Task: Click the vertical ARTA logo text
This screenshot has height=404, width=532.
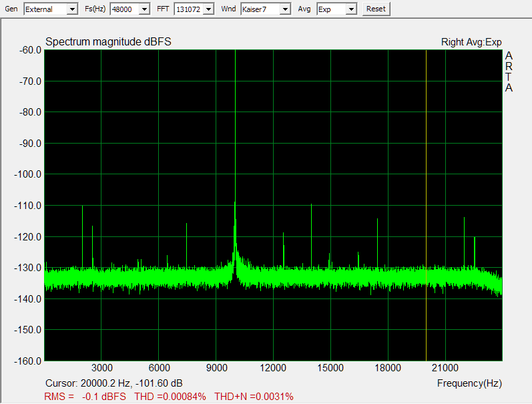Action: click(509, 71)
